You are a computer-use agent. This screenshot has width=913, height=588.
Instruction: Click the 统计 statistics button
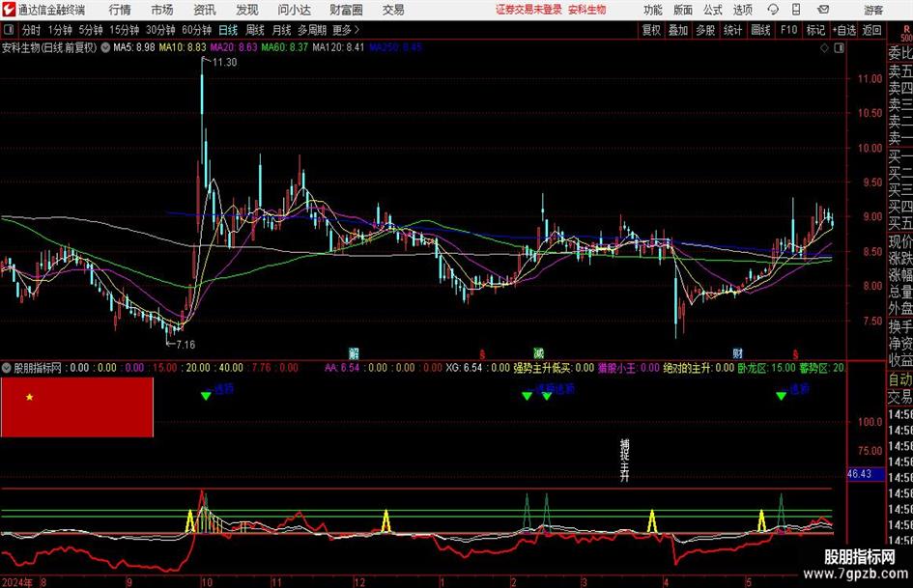(733, 30)
